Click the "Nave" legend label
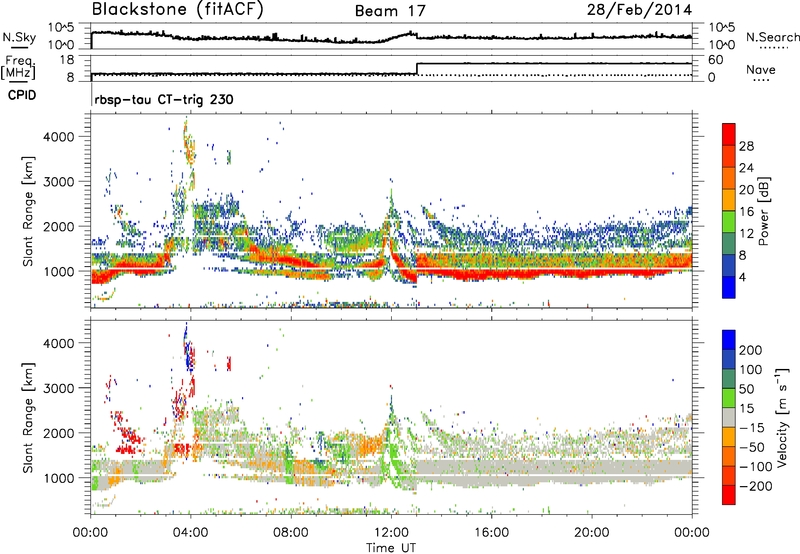The width and height of the screenshot is (800, 554). pos(761,69)
